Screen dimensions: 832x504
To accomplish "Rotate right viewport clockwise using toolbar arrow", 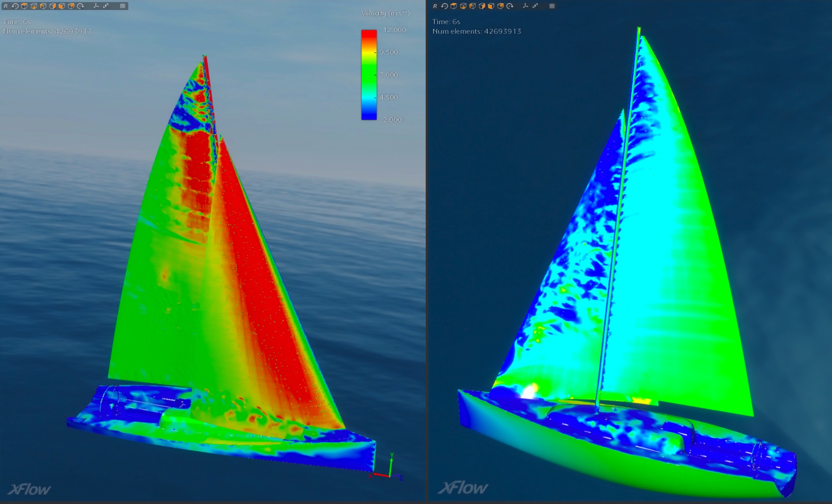I will point(510,6).
